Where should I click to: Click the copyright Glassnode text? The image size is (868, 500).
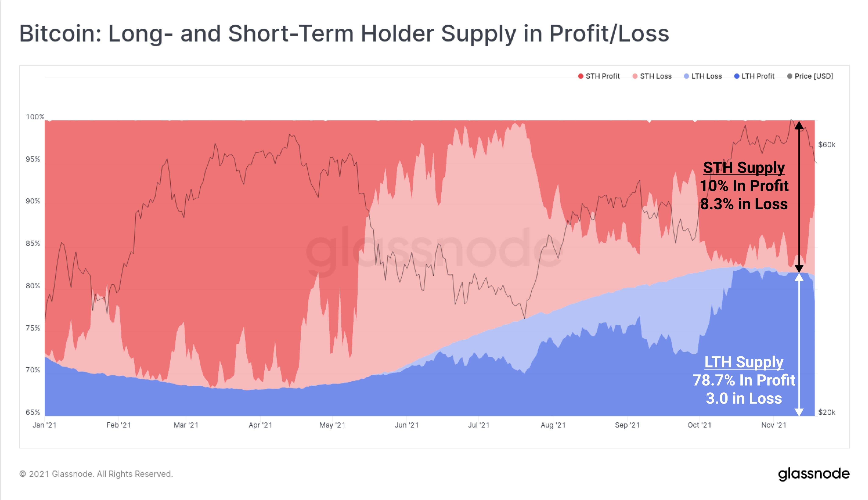96,474
